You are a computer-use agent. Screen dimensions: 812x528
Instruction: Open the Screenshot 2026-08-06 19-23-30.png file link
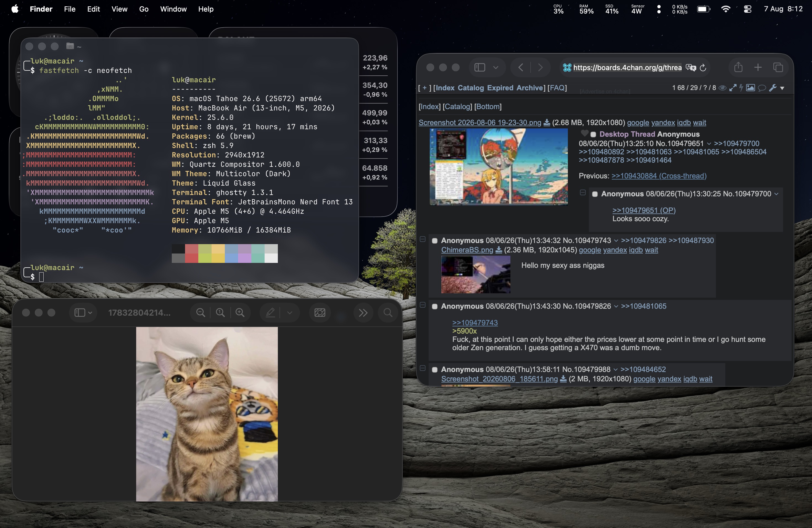[480, 122]
